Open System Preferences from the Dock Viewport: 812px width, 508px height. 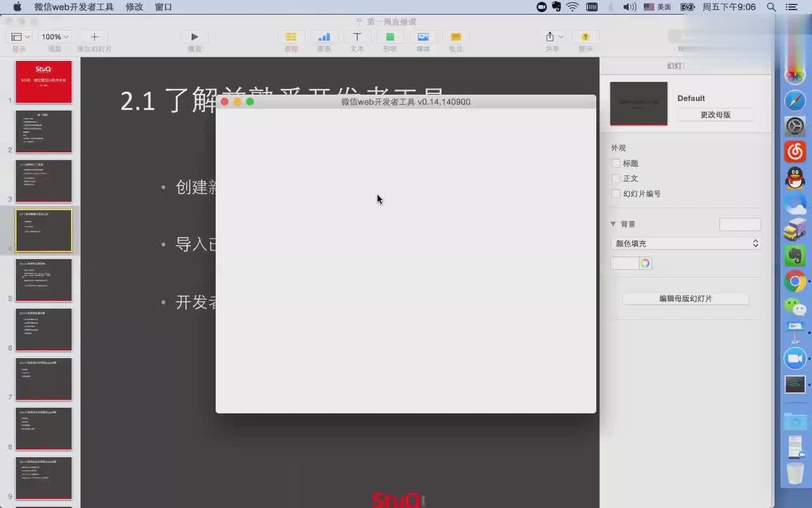point(795,126)
